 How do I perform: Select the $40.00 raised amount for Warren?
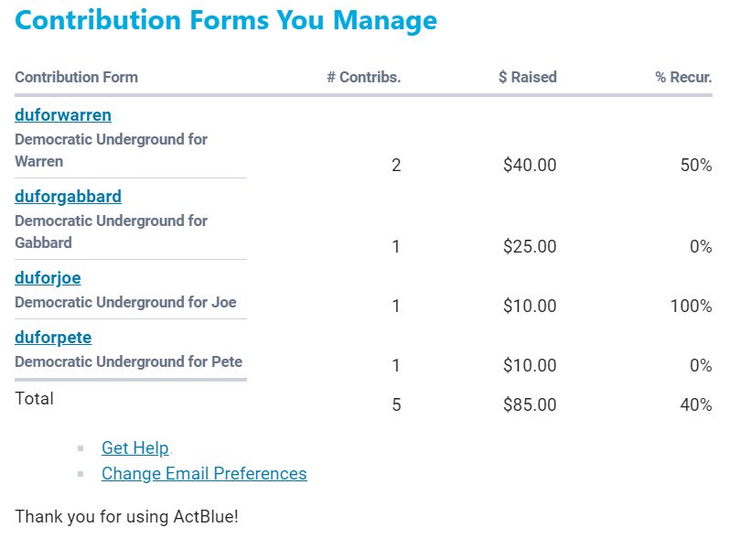pyautogui.click(x=530, y=166)
